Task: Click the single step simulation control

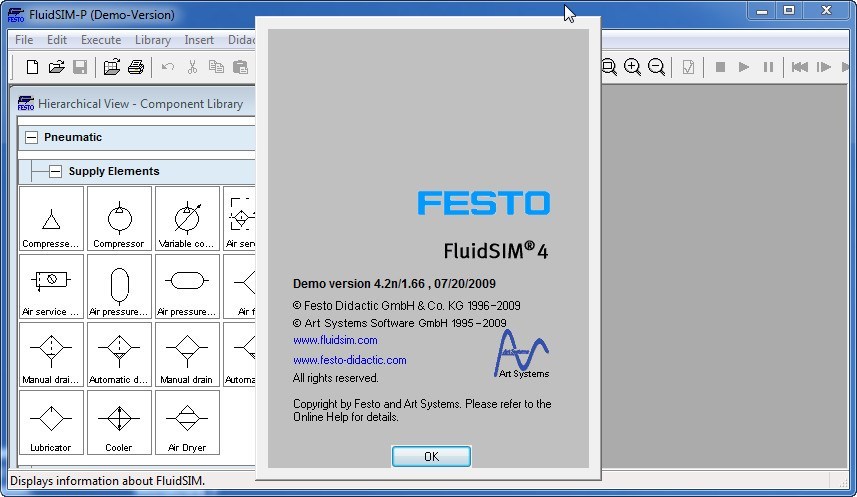Action: (824, 67)
